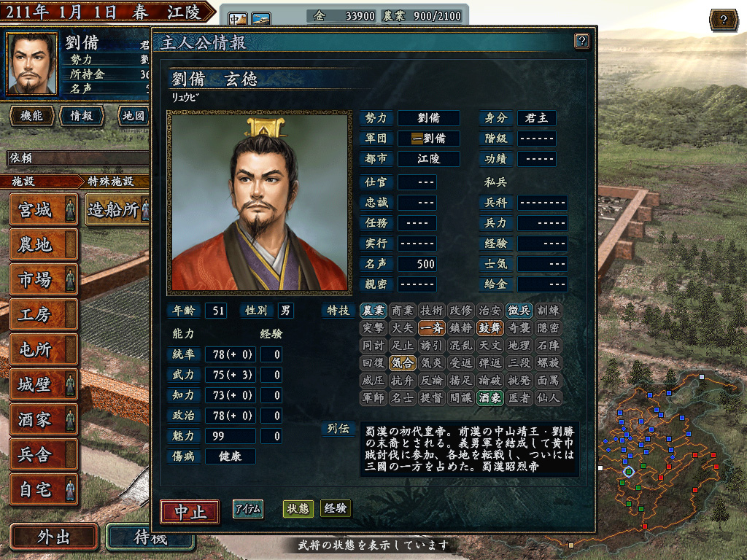The image size is (747, 560).
Task: Select the 酒豪 skill badge
Action: pyautogui.click(x=489, y=397)
